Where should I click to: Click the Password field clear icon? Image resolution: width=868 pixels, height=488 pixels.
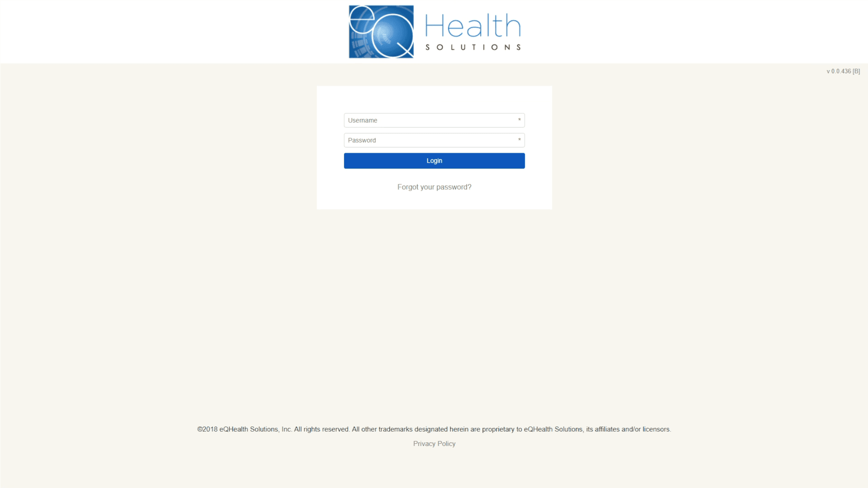(518, 140)
